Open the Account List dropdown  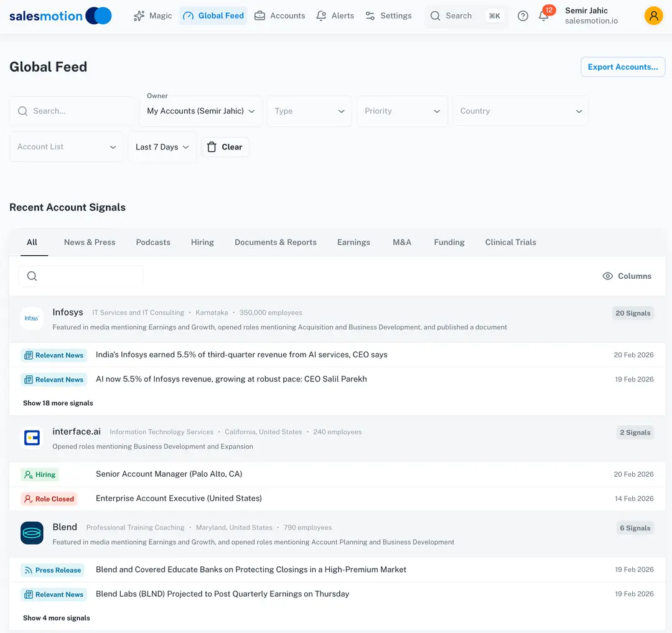pos(66,146)
